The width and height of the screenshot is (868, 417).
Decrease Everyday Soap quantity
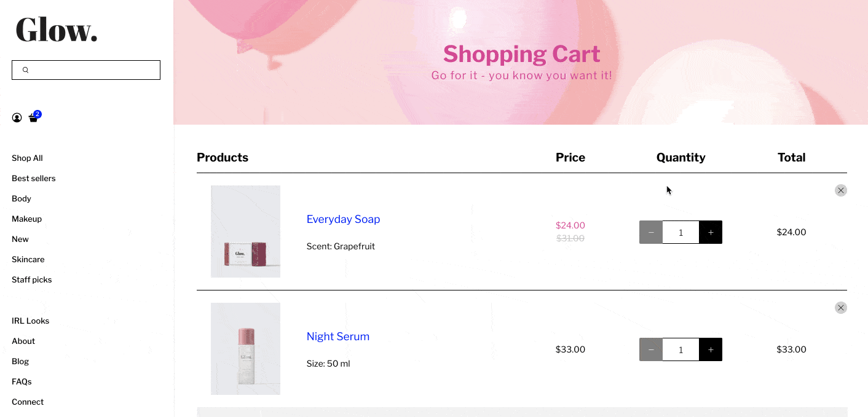651,232
